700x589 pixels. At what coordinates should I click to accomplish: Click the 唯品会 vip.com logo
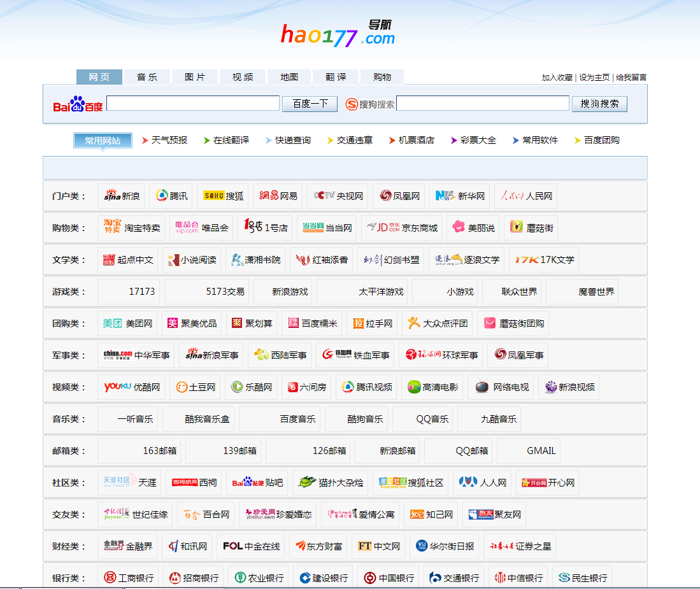pos(187,227)
